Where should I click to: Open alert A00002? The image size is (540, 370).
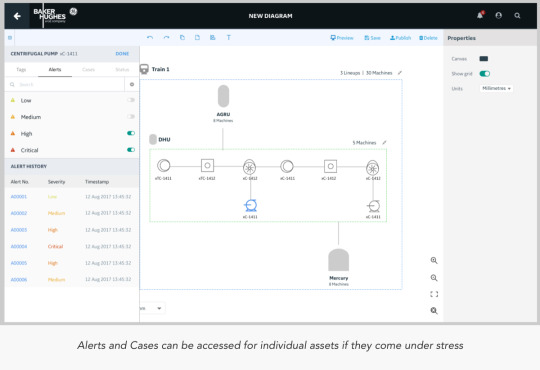click(19, 213)
